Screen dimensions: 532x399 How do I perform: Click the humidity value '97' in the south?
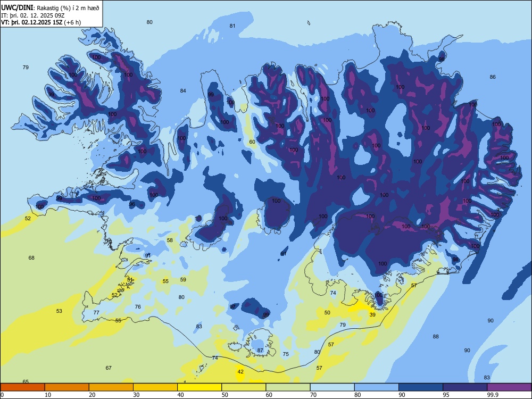[232, 307]
